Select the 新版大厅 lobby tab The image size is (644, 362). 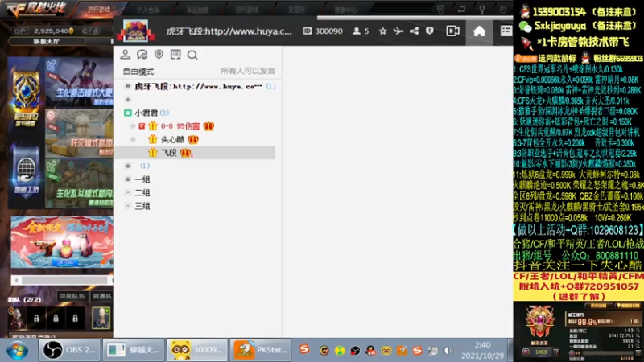(x=47, y=42)
